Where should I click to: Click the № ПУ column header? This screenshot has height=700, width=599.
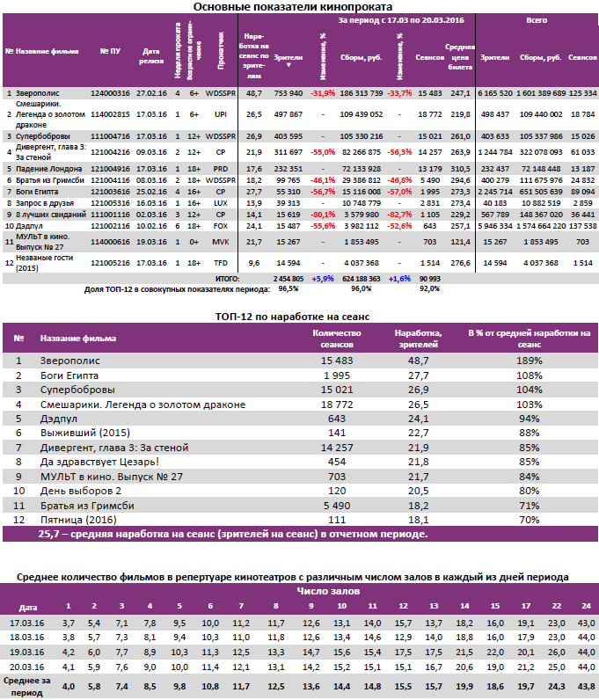click(x=110, y=51)
